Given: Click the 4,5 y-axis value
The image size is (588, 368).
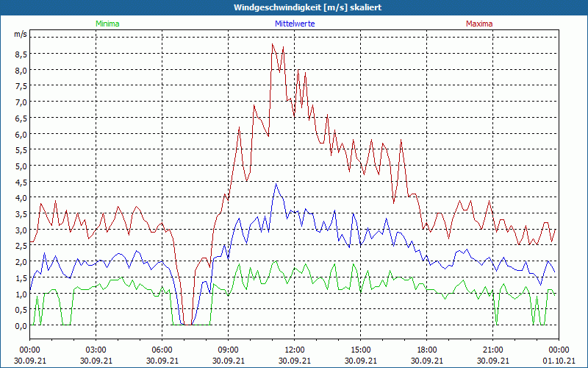Looking at the screenshot, I should coord(21,182).
